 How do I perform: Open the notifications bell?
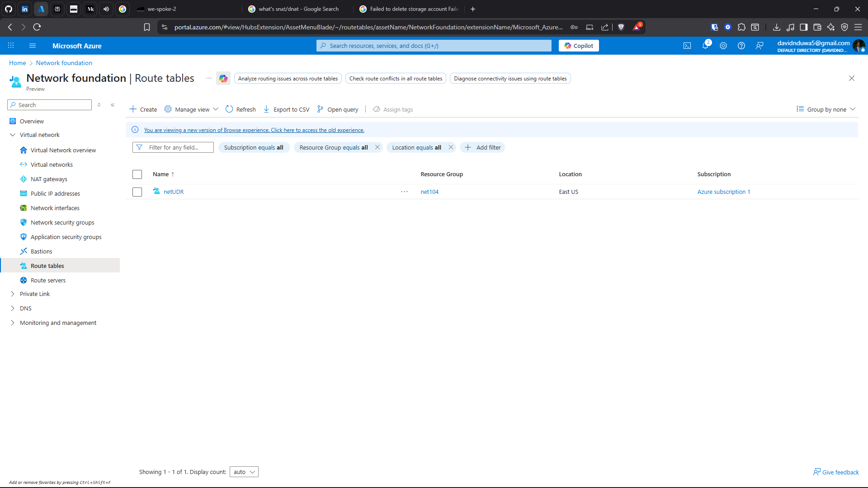point(705,46)
